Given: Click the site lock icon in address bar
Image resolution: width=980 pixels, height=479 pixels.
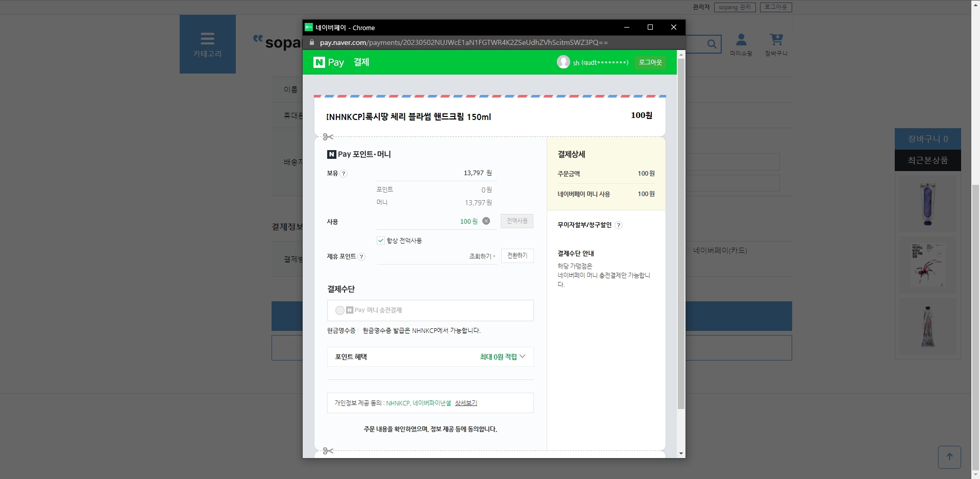Looking at the screenshot, I should point(312,42).
